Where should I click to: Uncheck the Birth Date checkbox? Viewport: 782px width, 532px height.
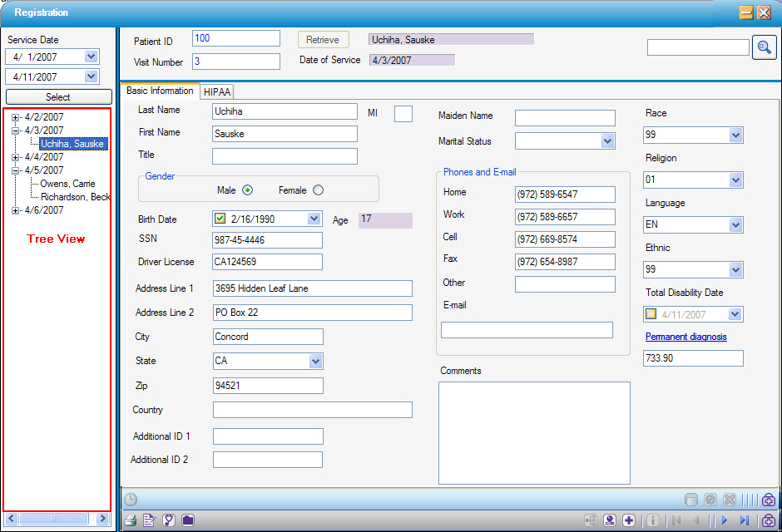[x=220, y=219]
